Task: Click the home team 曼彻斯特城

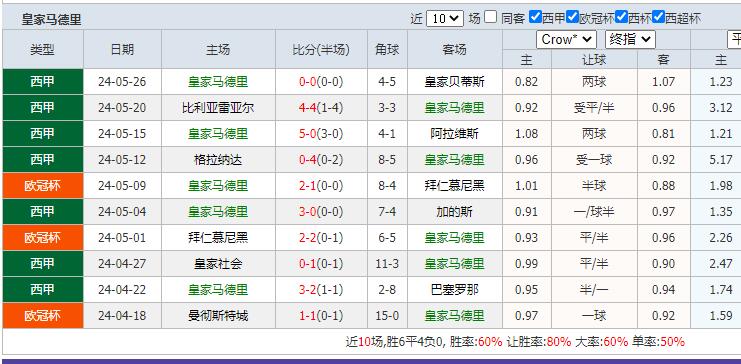Action: pos(218,316)
